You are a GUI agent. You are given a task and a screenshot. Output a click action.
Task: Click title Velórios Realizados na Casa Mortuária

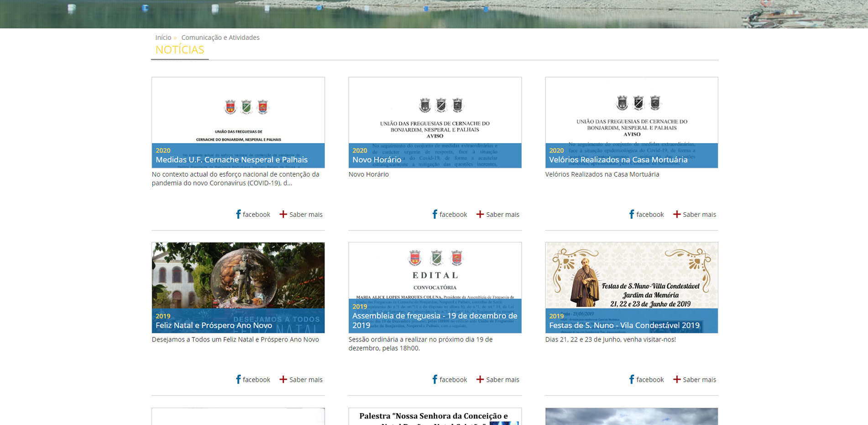(618, 160)
